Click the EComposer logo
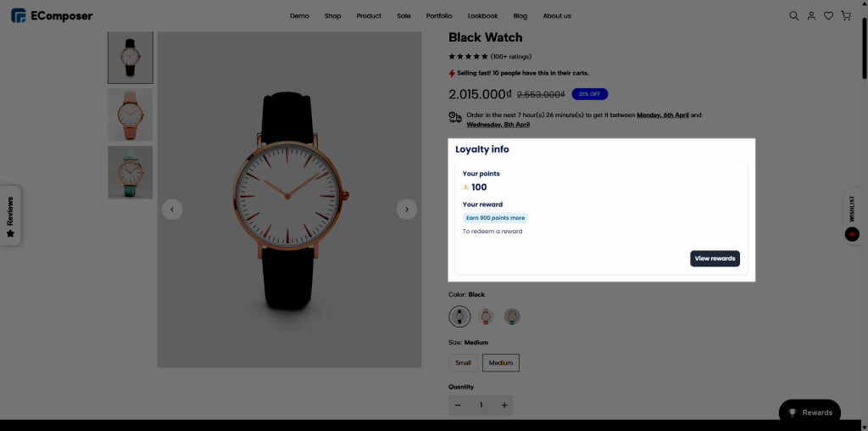868x431 pixels. click(x=52, y=15)
